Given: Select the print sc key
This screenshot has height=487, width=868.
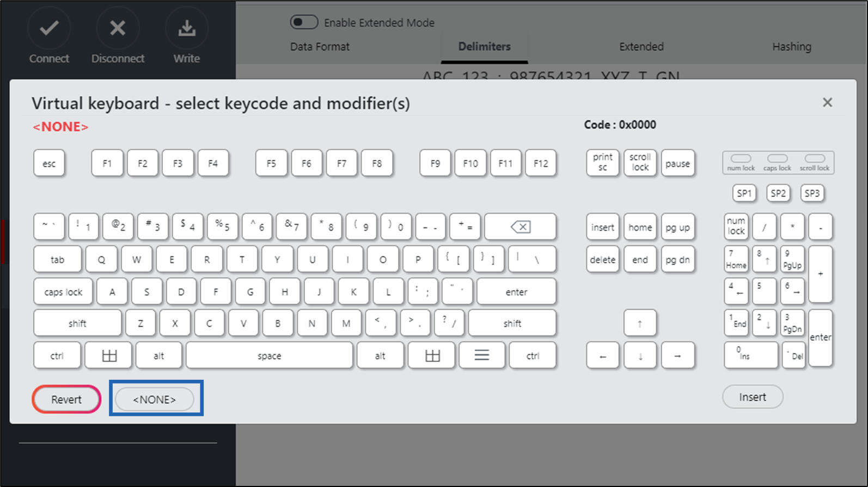Looking at the screenshot, I should (602, 163).
